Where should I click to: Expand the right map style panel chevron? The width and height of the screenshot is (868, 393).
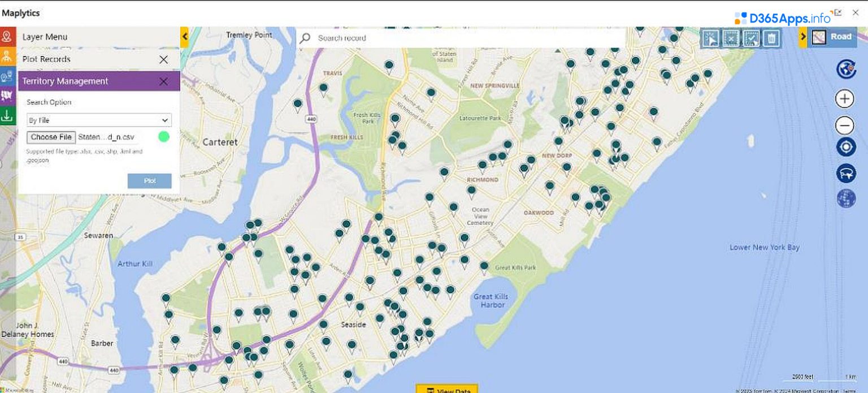click(804, 36)
